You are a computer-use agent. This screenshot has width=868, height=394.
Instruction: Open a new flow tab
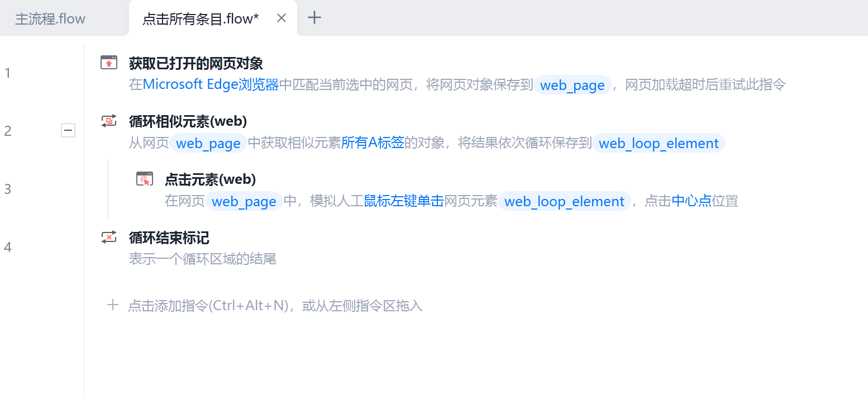point(315,18)
